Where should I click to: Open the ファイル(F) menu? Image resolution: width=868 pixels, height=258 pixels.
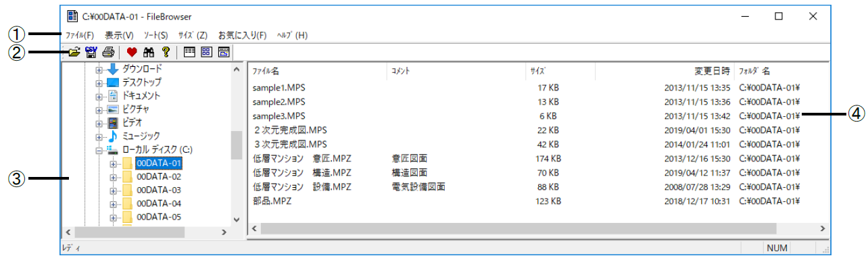pyautogui.click(x=79, y=35)
